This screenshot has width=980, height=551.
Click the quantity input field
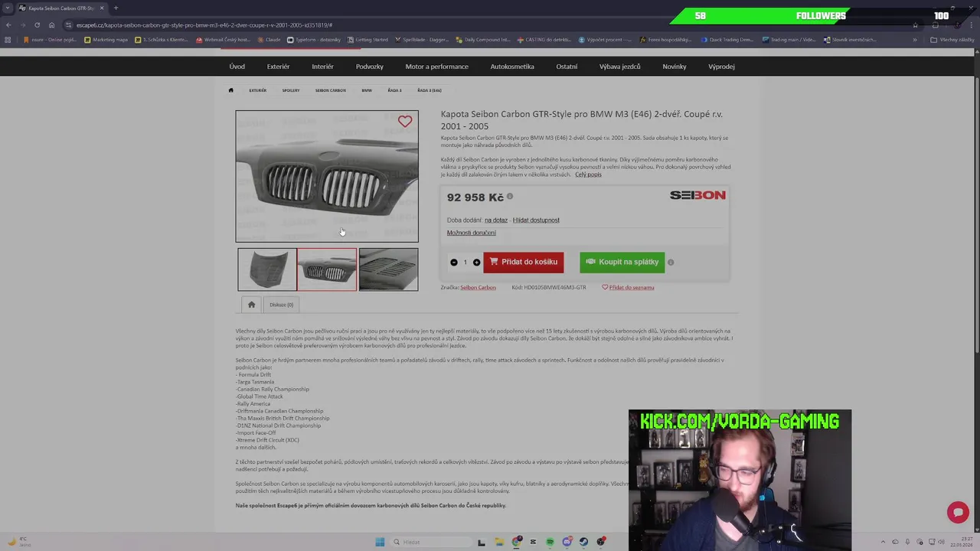(x=465, y=262)
